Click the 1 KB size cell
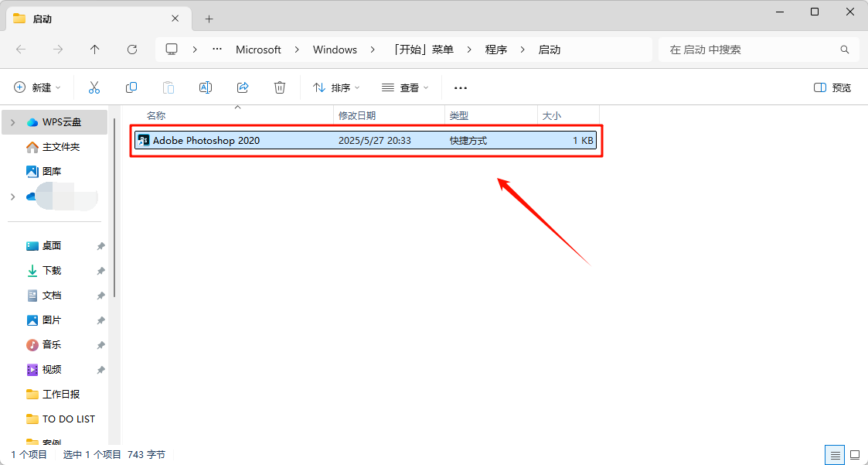This screenshot has height=465, width=868. [583, 141]
